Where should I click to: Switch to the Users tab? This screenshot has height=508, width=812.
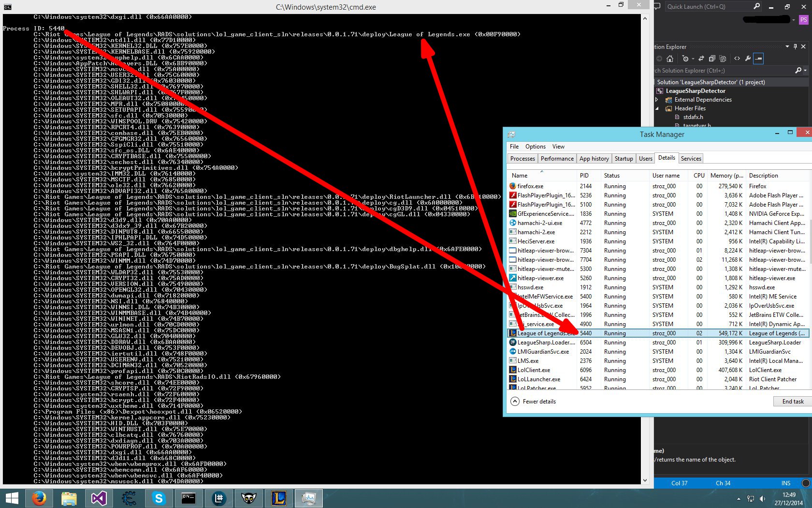[646, 159]
